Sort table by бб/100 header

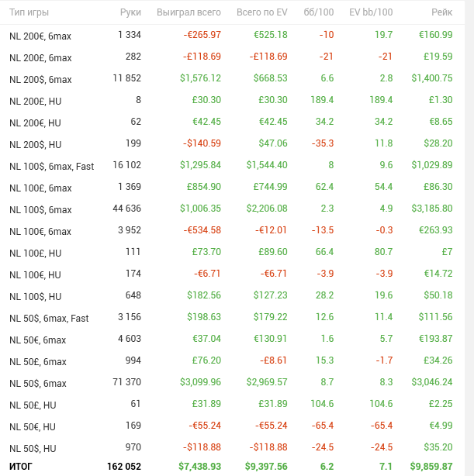point(320,12)
